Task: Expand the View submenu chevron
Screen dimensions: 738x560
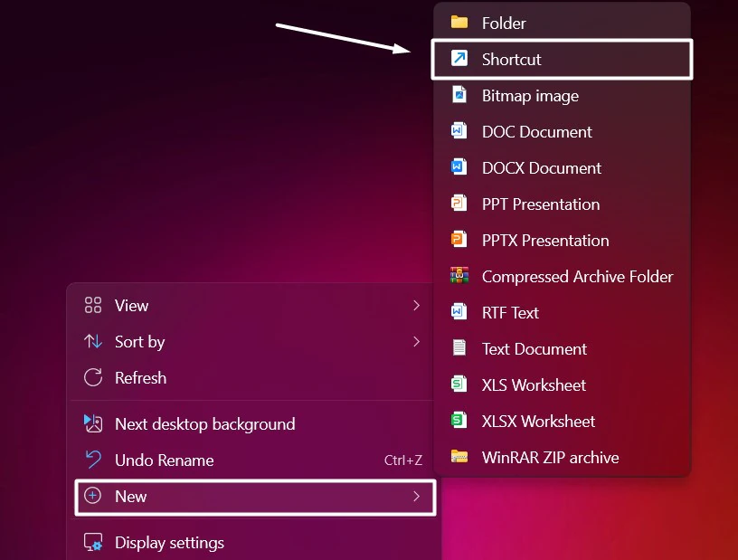Action: [x=416, y=305]
